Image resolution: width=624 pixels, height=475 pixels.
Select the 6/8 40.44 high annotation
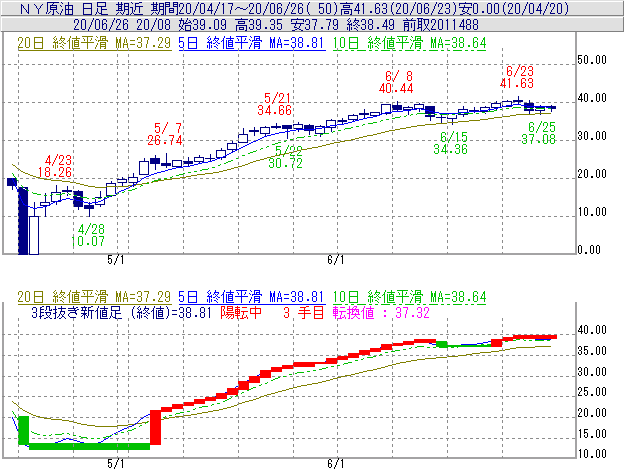(396, 82)
